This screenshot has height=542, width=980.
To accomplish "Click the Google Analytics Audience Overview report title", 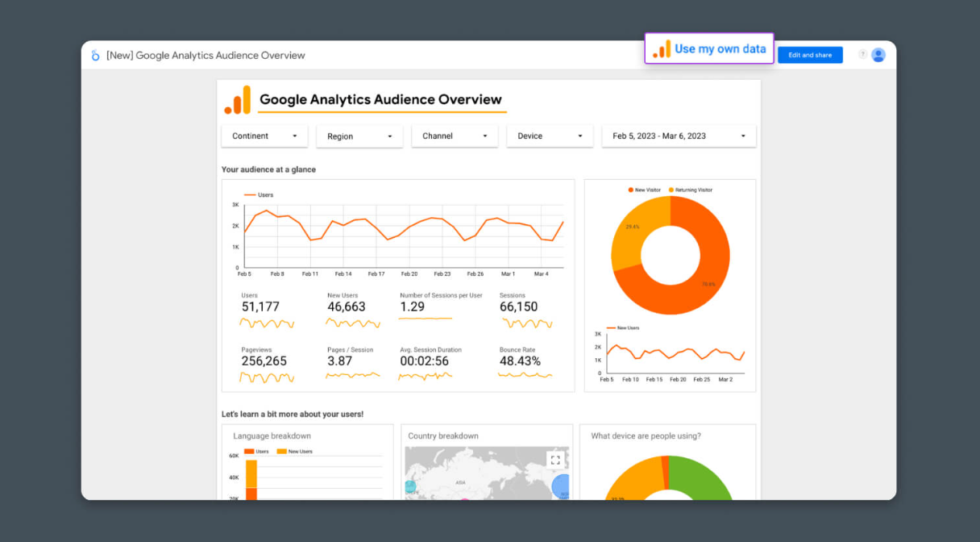I will tap(380, 100).
